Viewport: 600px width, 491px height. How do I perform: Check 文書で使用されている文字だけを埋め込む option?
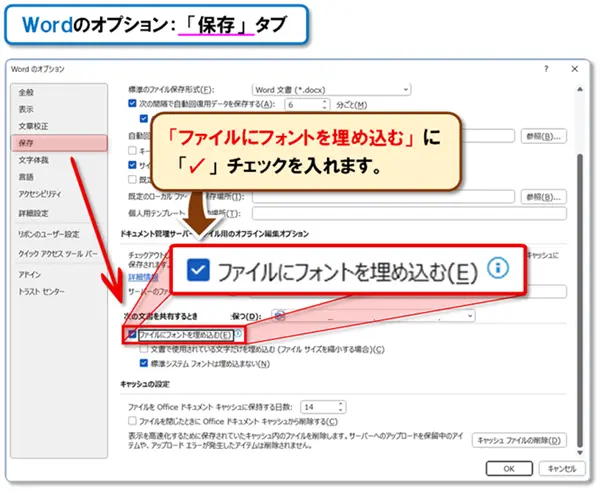[143, 349]
